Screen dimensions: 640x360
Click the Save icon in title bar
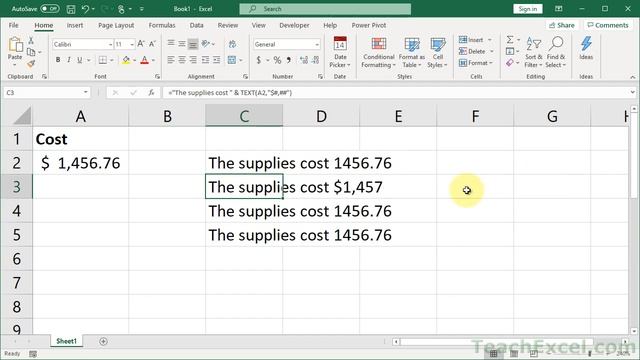pos(71,9)
